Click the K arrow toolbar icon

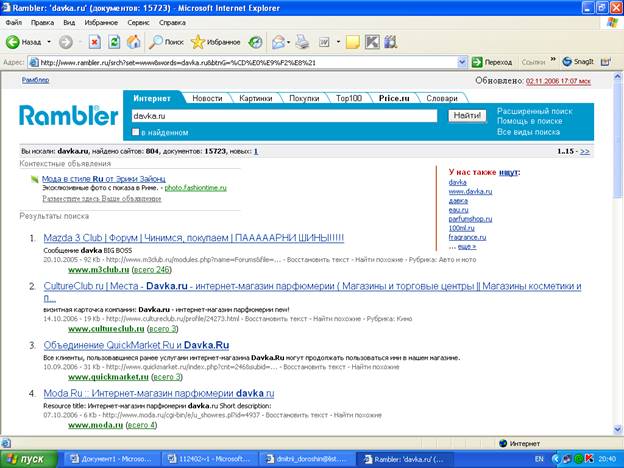(x=372, y=42)
